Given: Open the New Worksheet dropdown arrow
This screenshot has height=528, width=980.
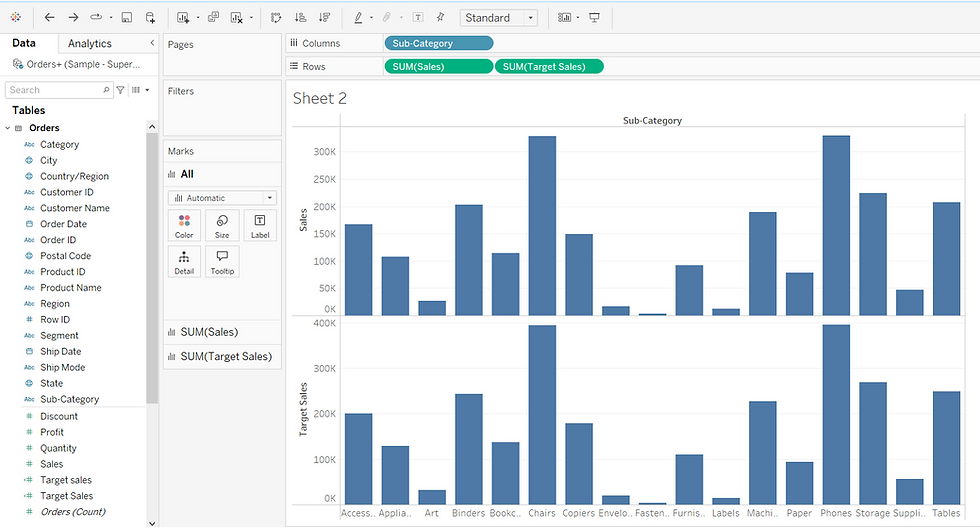Looking at the screenshot, I should (x=198, y=17).
